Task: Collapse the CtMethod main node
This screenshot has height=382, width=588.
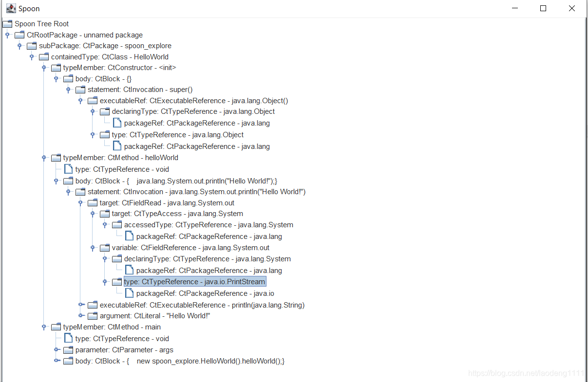Action: [x=44, y=327]
